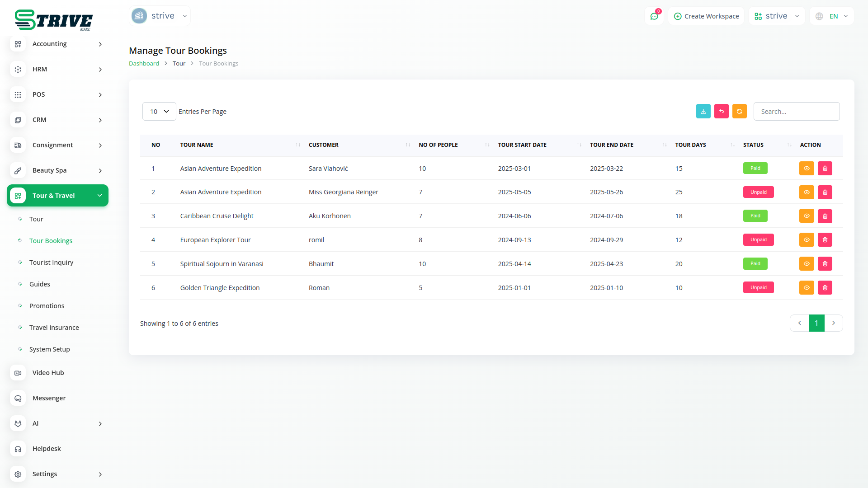Open Helpdesk from the sidebar
This screenshot has width=868, height=488.
click(x=46, y=449)
